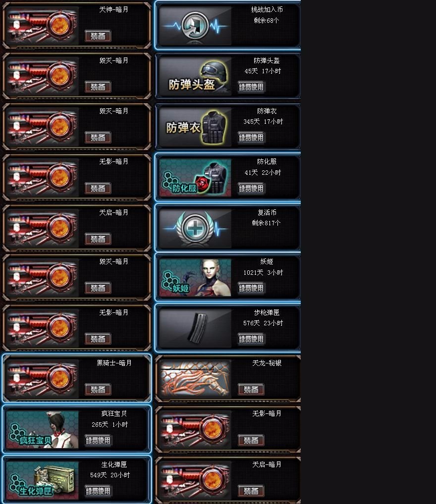Select the 防弹衣 vest icon
The image size is (436, 504).
coord(195,127)
